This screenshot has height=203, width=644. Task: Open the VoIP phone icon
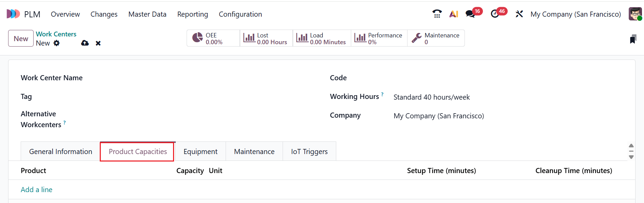[437, 14]
